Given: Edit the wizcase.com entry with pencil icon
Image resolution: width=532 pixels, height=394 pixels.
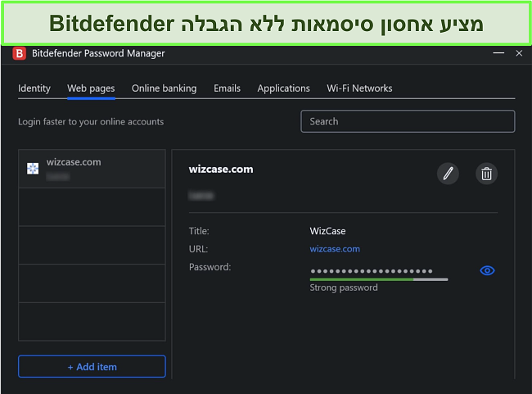Looking at the screenshot, I should tap(448, 174).
